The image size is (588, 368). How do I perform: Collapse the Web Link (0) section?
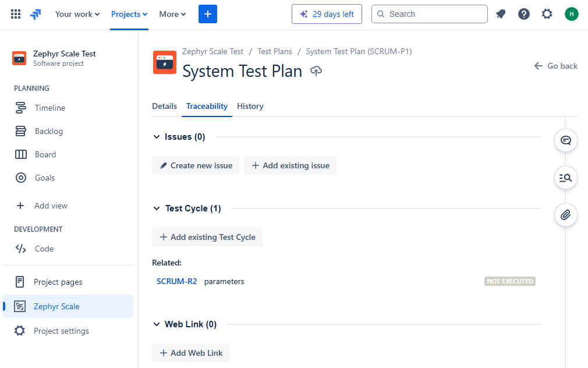(x=157, y=324)
